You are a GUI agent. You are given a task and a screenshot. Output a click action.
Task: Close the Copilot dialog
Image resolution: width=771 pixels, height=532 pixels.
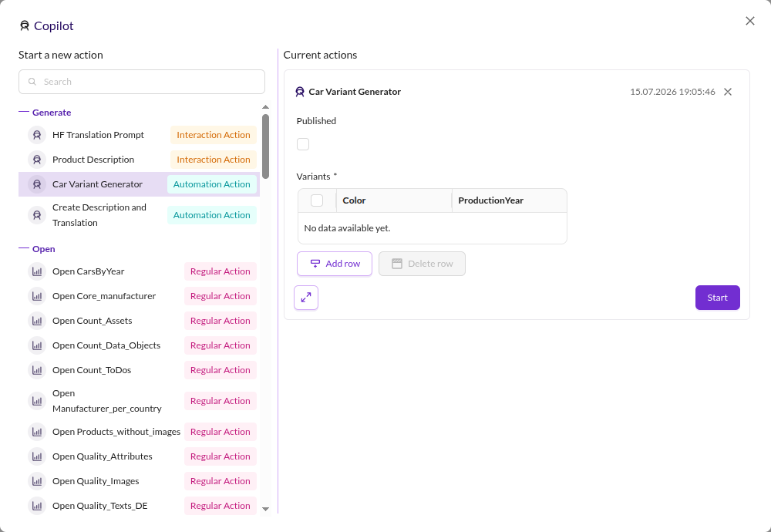tap(750, 21)
